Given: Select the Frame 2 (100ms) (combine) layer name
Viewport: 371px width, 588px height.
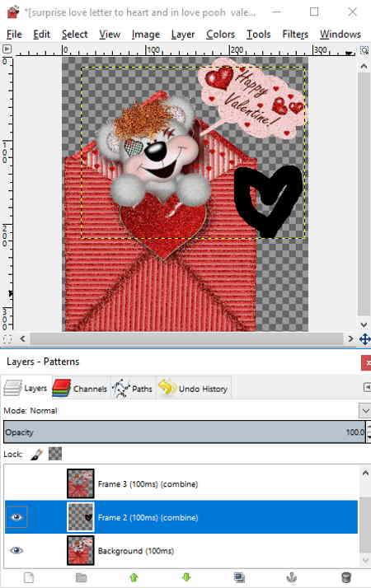Looking at the screenshot, I should tap(148, 517).
